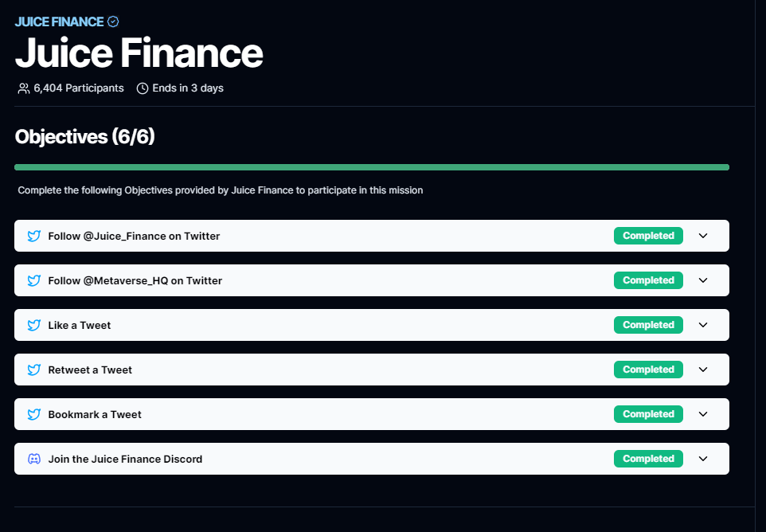This screenshot has height=532, width=766.
Task: Open the JUICE FINANCE project link
Action: (x=59, y=22)
